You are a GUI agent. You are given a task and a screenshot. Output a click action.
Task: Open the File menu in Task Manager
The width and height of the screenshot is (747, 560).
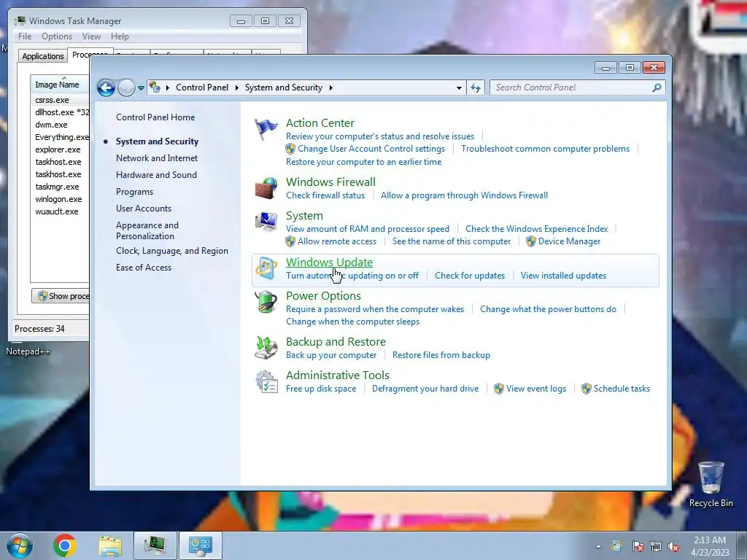tap(25, 36)
